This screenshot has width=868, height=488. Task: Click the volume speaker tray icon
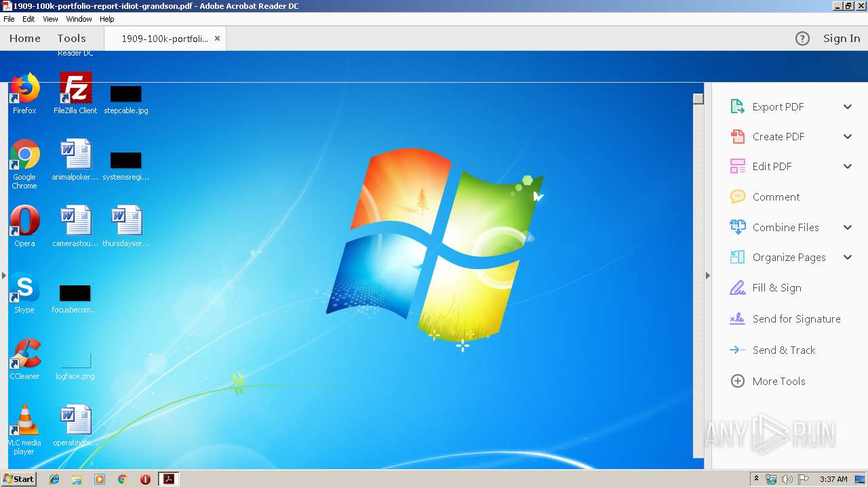tap(787, 479)
